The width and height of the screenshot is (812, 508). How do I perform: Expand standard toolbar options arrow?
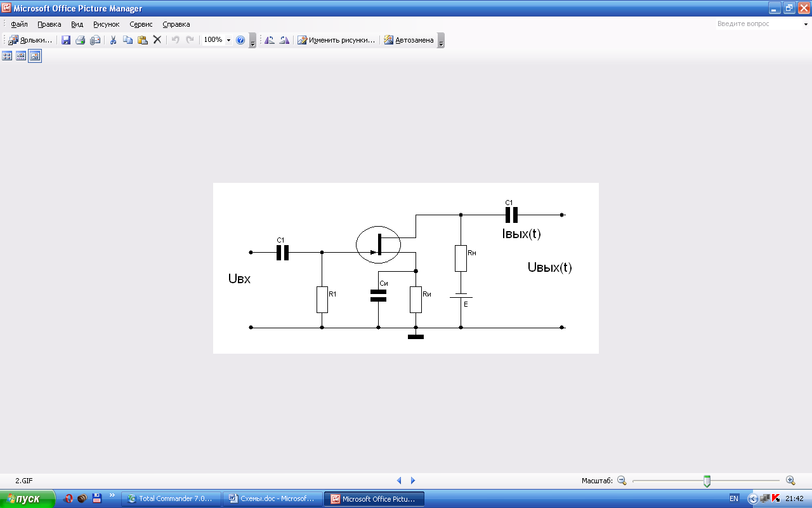point(252,41)
